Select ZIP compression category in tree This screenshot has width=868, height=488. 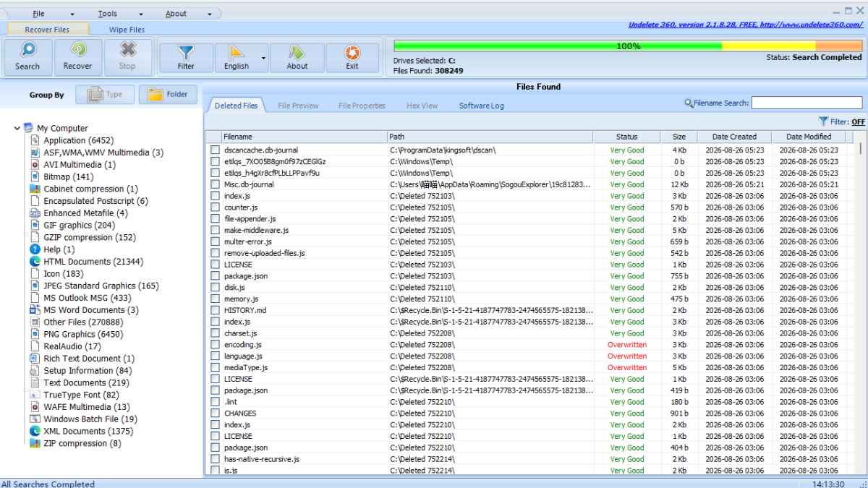pos(82,444)
